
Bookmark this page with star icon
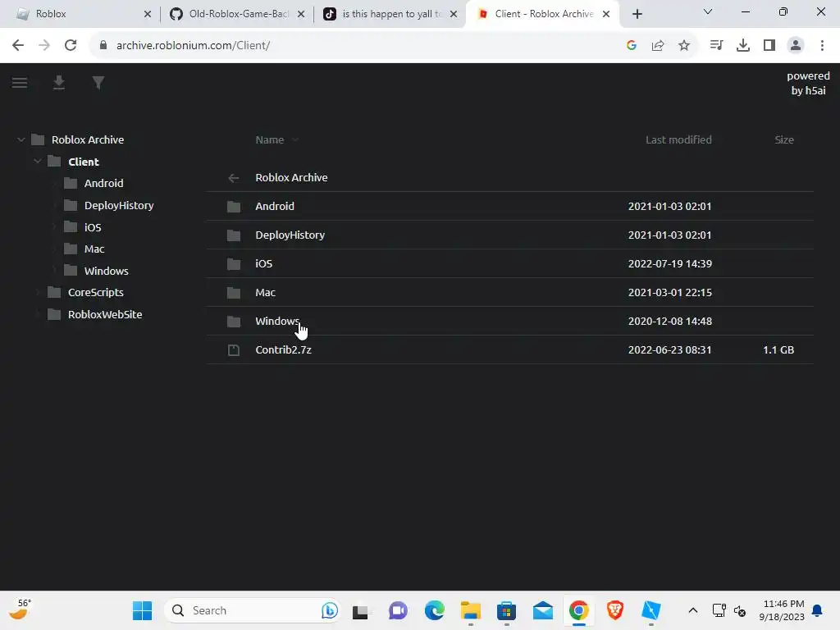tap(684, 46)
